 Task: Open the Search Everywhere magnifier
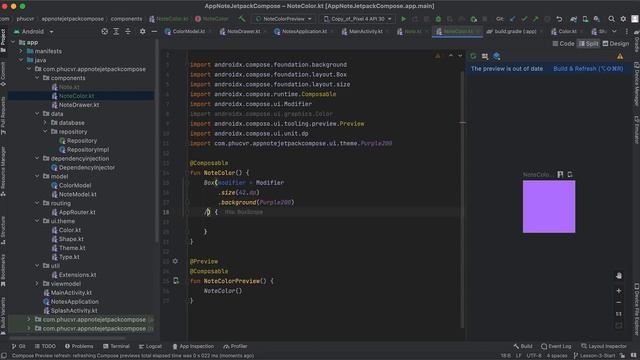pyautogui.click(x=611, y=19)
